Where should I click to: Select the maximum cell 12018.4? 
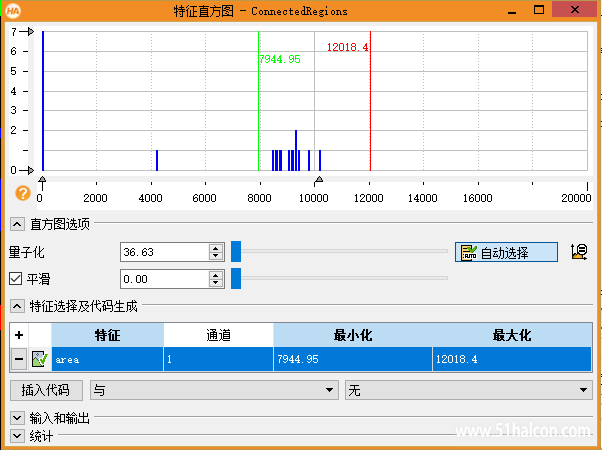512,359
